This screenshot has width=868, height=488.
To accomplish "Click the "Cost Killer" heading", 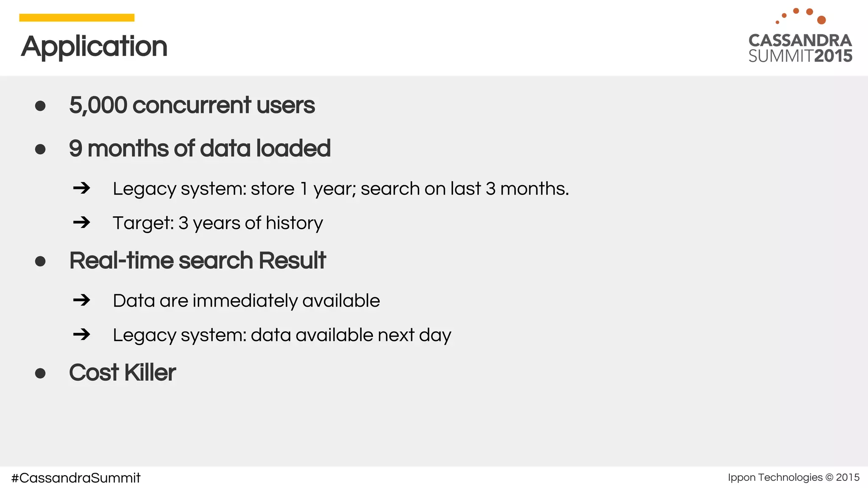I will click(122, 372).
